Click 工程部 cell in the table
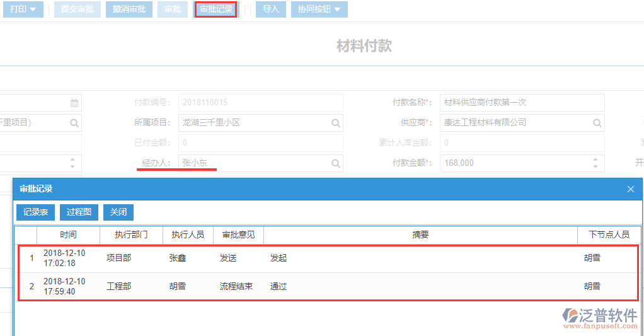This screenshot has height=336, width=644. click(x=118, y=286)
